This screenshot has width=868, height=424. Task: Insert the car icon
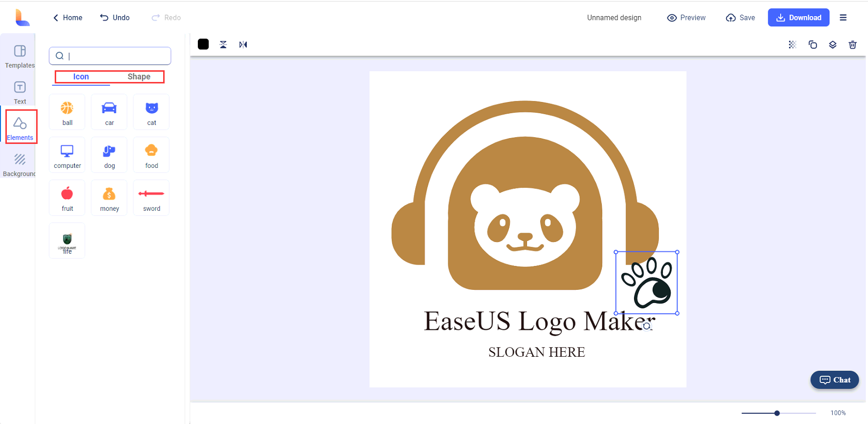point(109,112)
